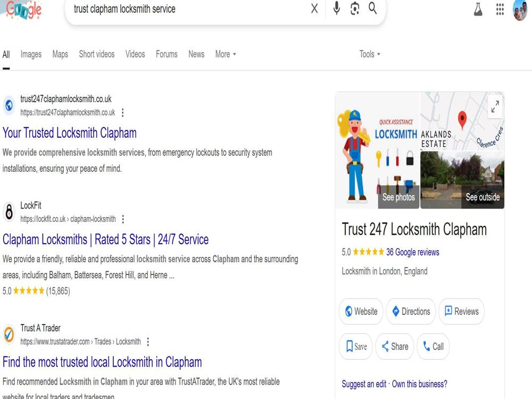Clear the search box with X
The image size is (532, 399).
314,9
